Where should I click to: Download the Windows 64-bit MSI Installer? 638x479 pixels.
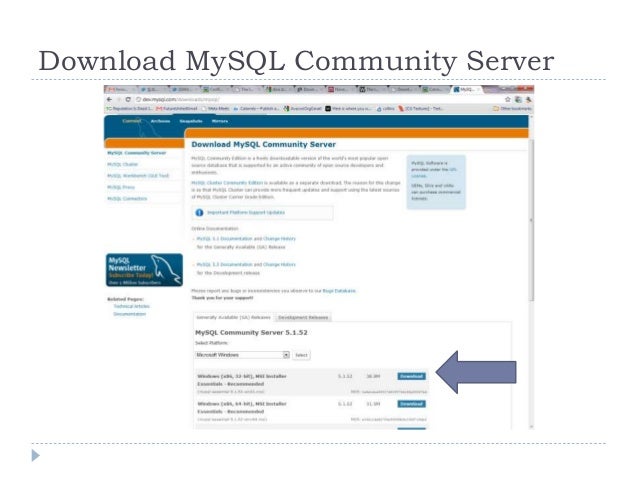tap(411, 404)
